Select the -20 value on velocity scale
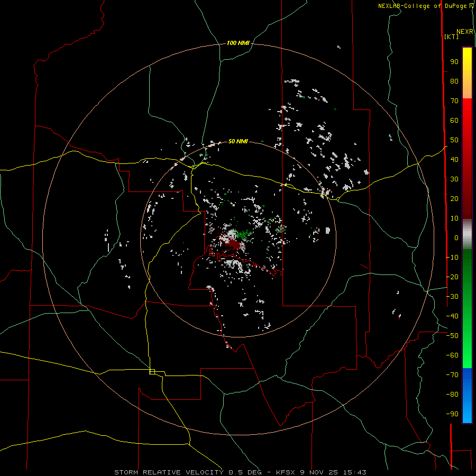The image size is (476, 476). point(452,277)
